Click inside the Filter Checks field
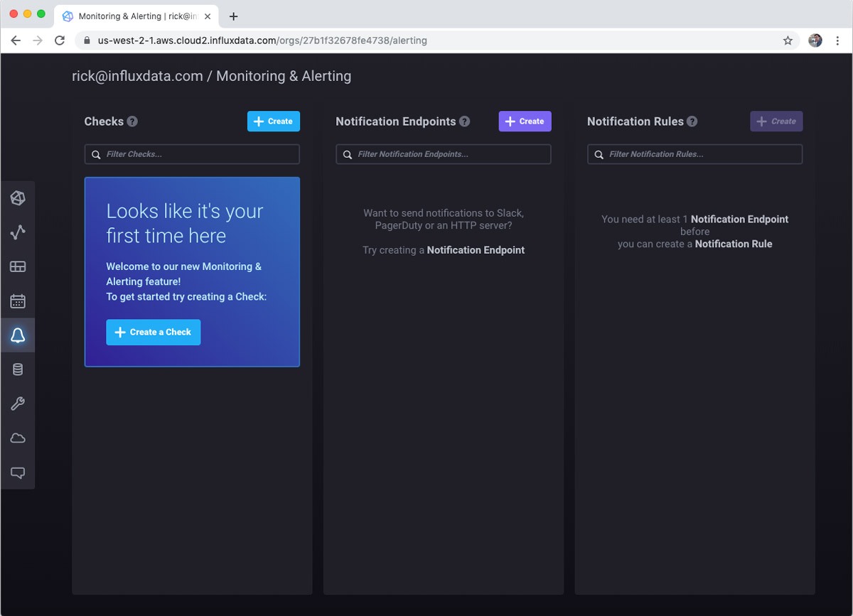 tap(192, 154)
